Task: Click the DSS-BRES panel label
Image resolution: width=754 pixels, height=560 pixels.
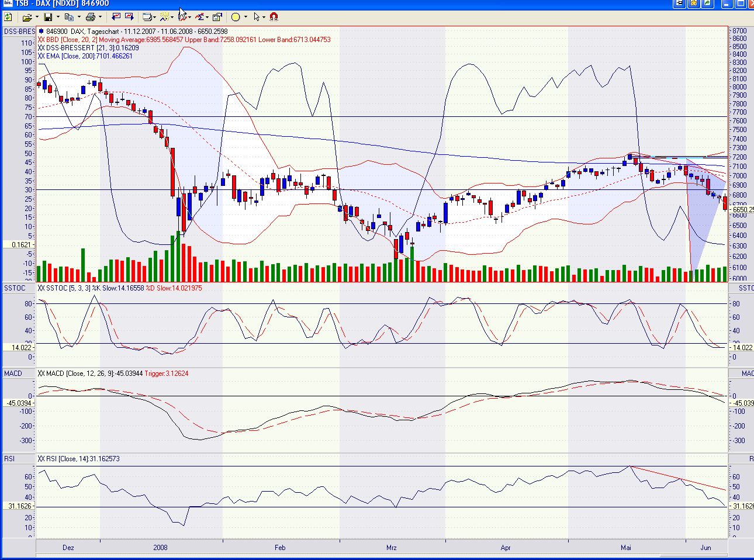Action: pyautogui.click(x=19, y=31)
